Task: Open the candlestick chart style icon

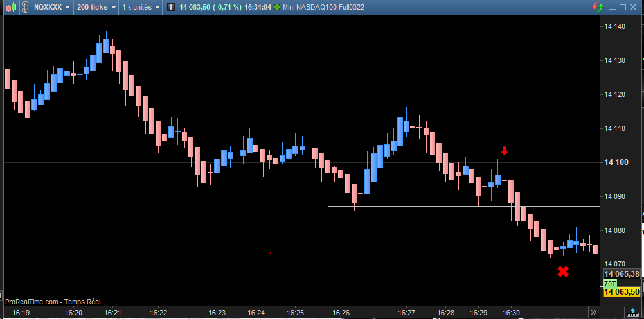Action: tap(12, 7)
